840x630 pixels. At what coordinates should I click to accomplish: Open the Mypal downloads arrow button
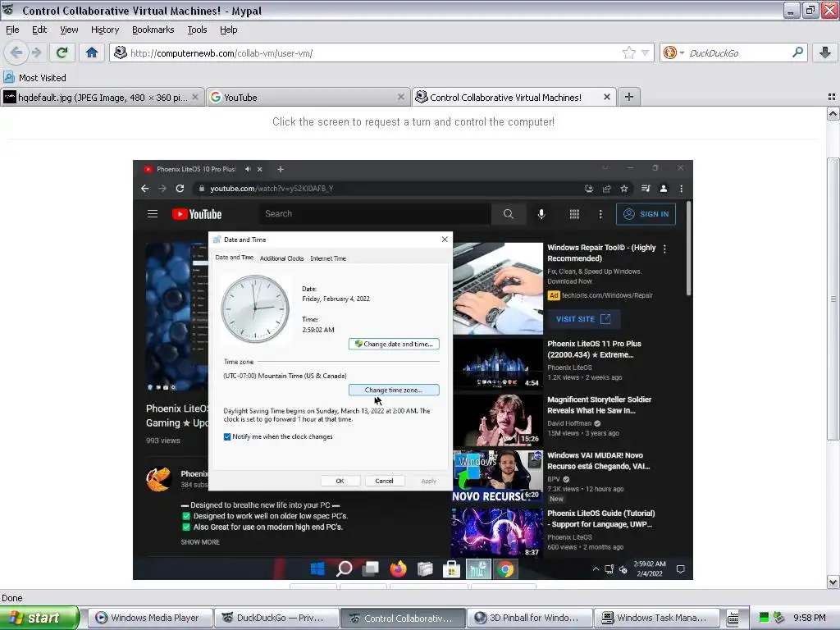pos(825,52)
